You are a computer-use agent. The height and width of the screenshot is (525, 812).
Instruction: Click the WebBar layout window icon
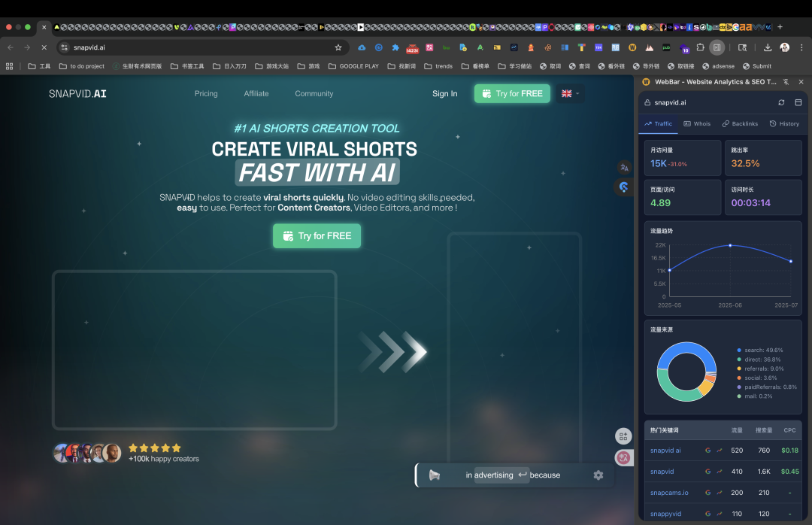(x=798, y=102)
